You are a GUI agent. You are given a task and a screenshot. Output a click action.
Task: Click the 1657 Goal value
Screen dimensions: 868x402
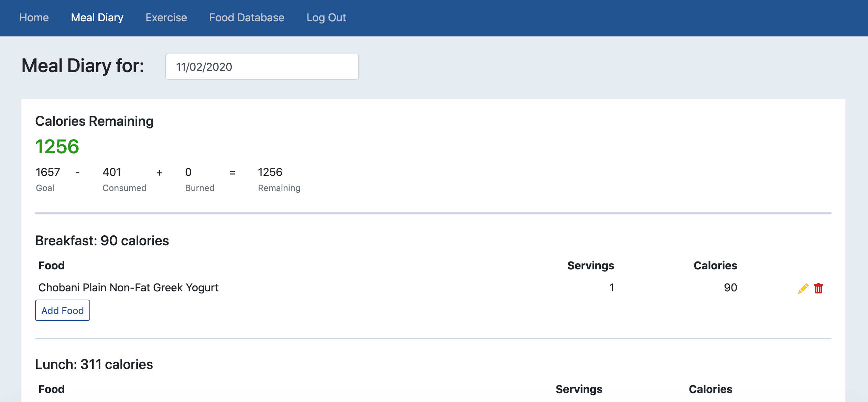click(48, 172)
